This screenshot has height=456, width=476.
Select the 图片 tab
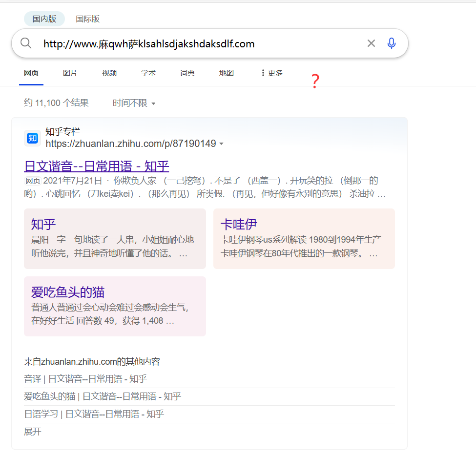click(x=70, y=73)
